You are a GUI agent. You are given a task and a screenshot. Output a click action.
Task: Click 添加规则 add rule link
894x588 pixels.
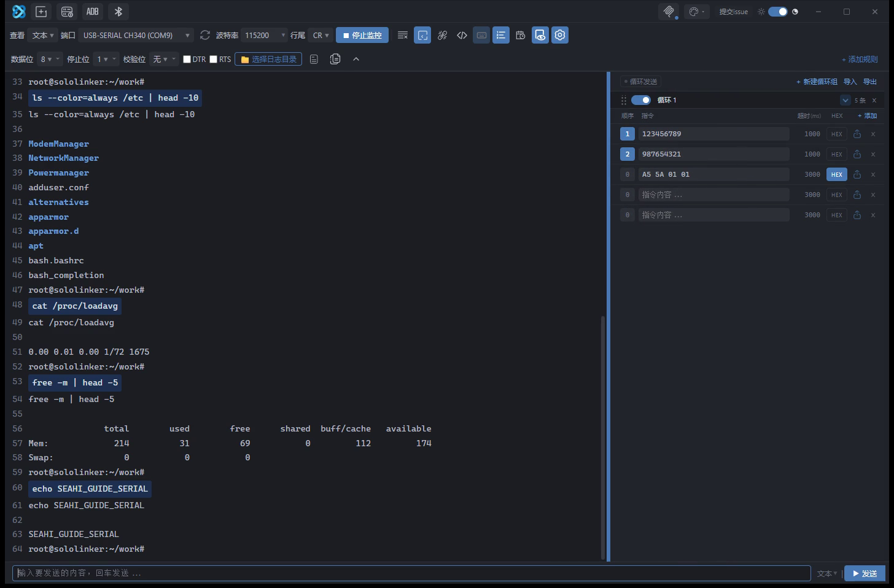(x=860, y=60)
